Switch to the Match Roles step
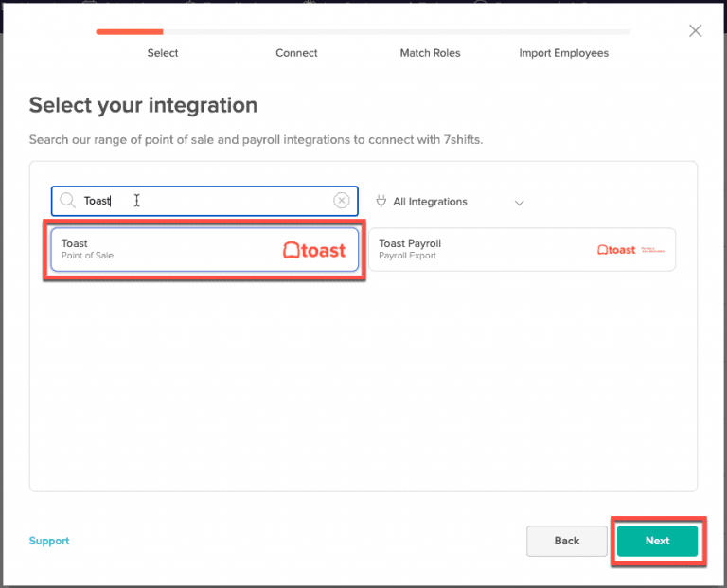This screenshot has height=588, width=727. coord(430,53)
